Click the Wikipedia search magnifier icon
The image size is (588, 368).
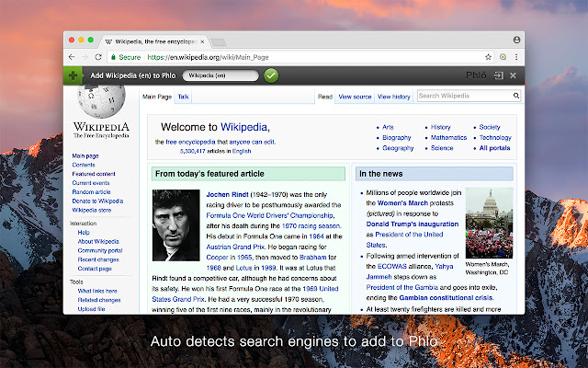[516, 96]
